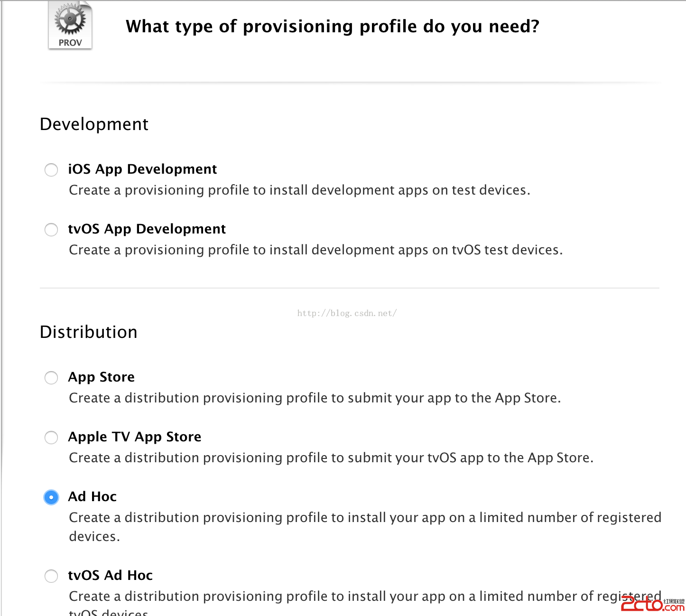
Task: Click the Development section heading
Action: [94, 124]
